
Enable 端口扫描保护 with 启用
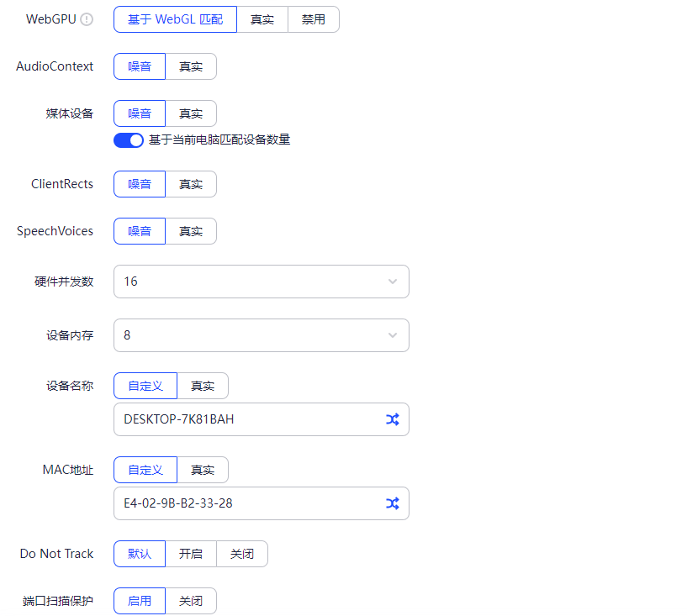click(x=140, y=601)
